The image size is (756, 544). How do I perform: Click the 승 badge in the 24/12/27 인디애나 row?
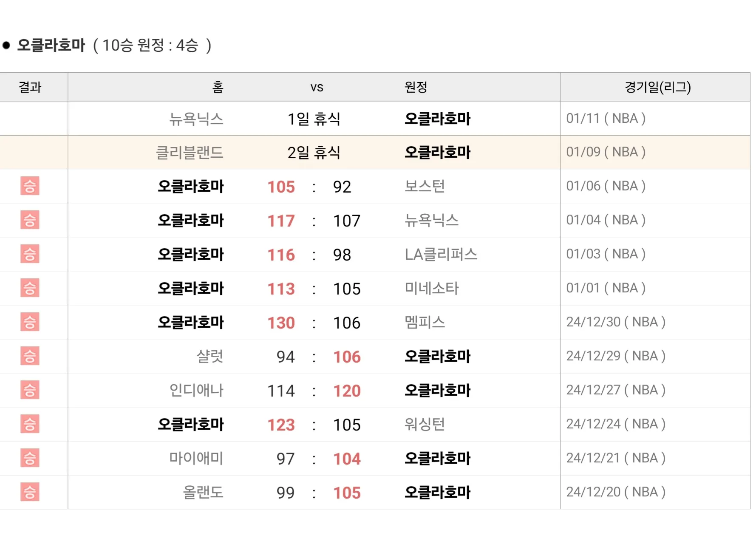[30, 390]
